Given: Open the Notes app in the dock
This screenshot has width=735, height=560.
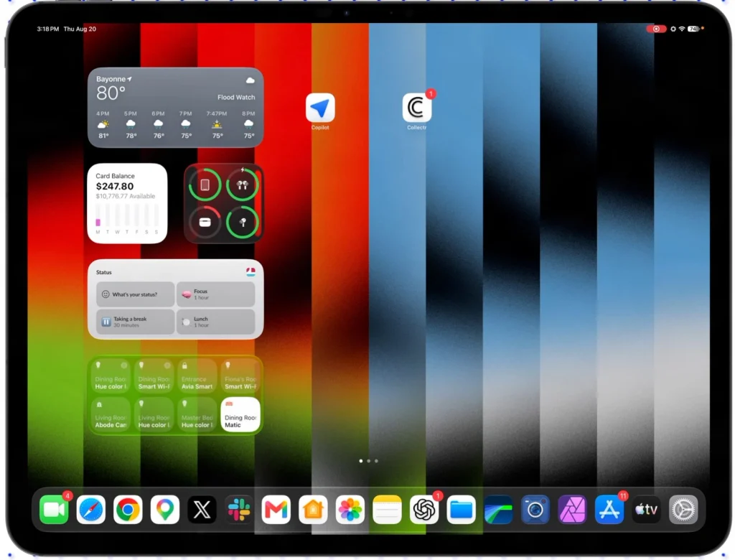Looking at the screenshot, I should [387, 509].
